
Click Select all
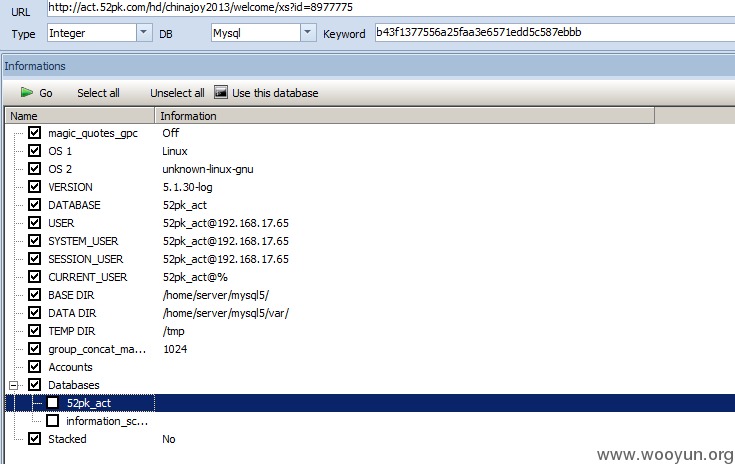tap(98, 93)
